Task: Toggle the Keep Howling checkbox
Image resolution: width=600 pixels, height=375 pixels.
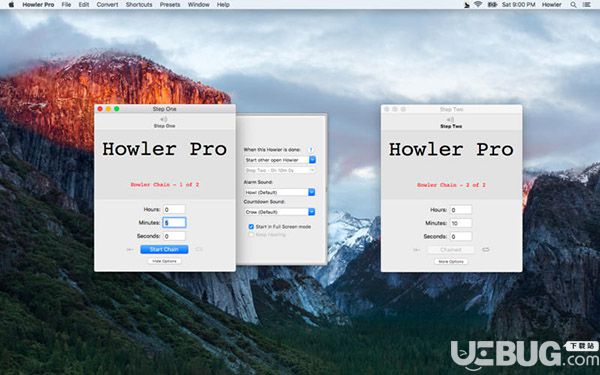Action: click(251, 235)
